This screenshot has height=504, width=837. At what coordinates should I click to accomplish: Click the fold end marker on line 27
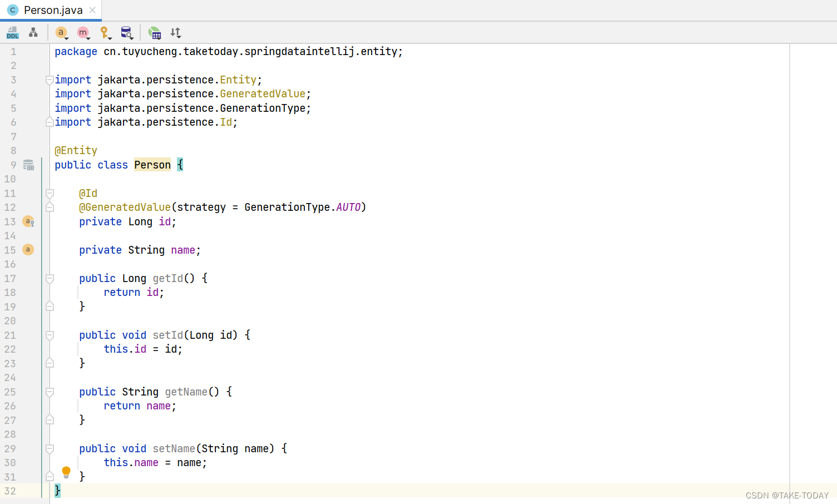(50, 420)
